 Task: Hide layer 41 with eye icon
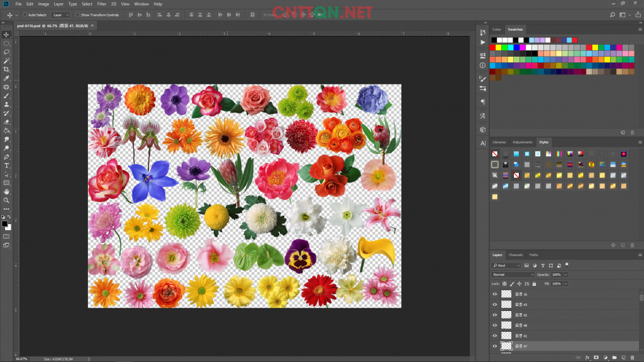click(495, 336)
